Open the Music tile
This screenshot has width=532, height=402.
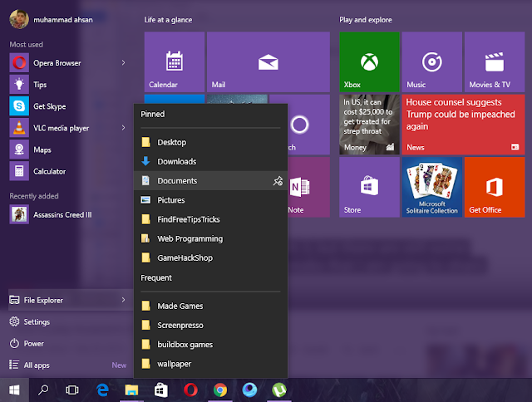click(432, 61)
